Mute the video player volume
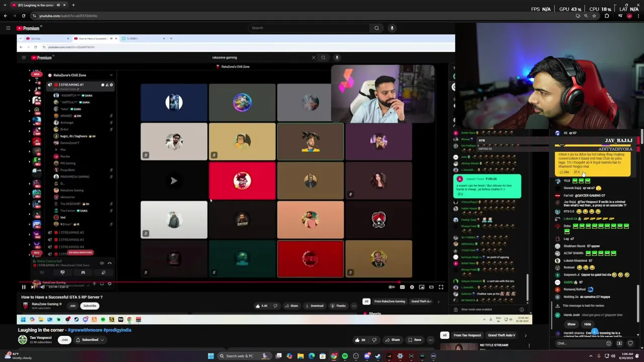The height and width of the screenshot is (362, 644). click(42, 287)
